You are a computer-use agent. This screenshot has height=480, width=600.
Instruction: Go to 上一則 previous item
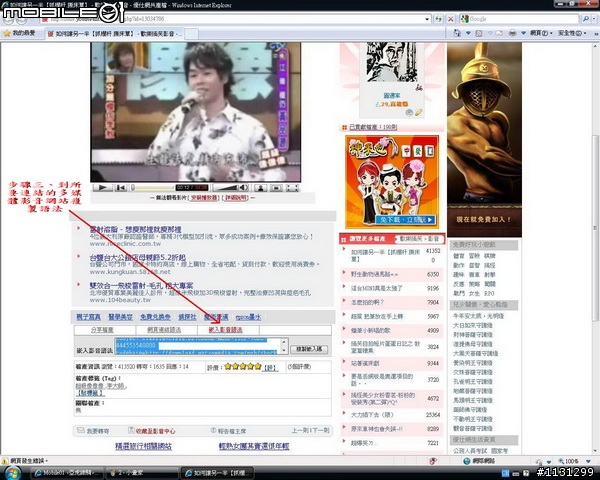300,431
